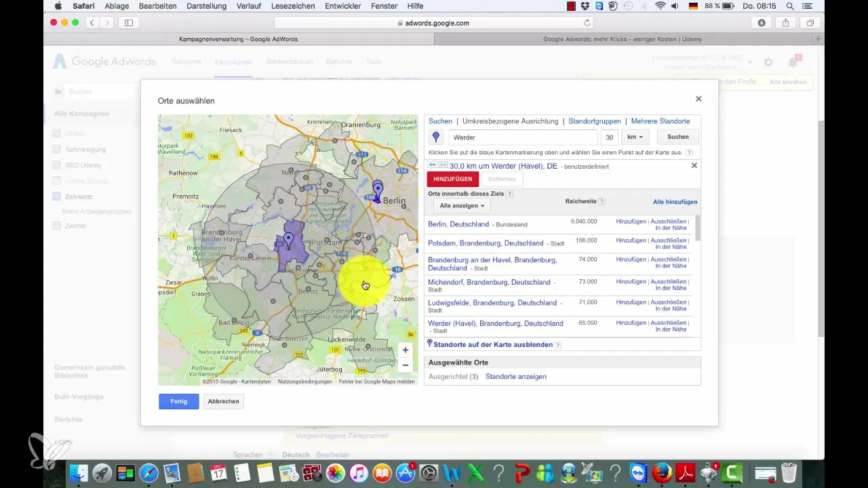Viewport: 868px width, 488px height.
Task: Open 30,0 km um Werder (Havel), DE link
Action: (x=503, y=166)
